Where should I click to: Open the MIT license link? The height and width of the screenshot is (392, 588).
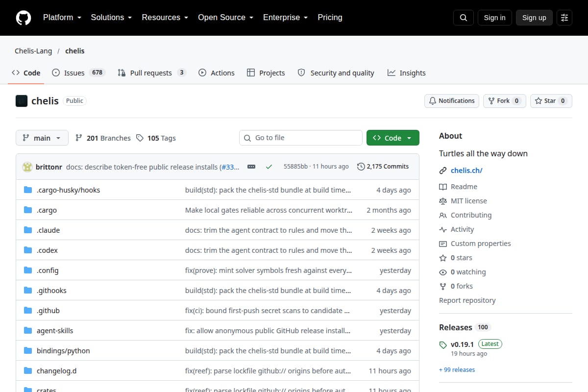coord(463,201)
